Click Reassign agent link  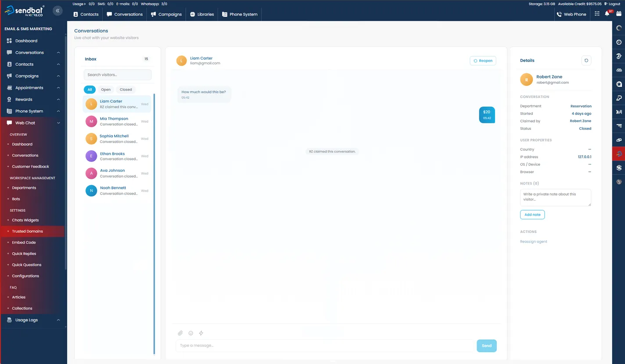click(x=533, y=242)
